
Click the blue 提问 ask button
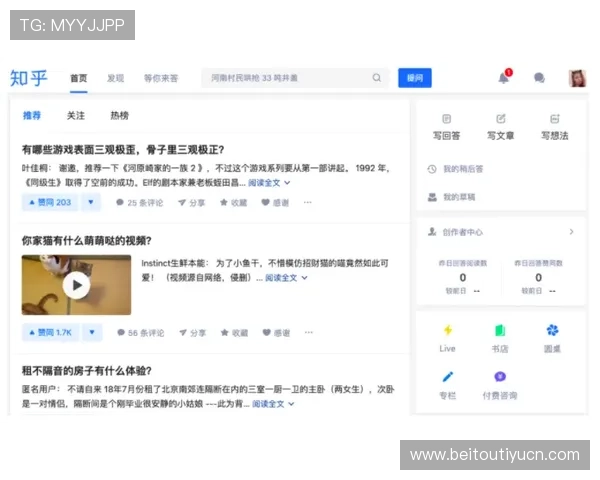coord(415,78)
